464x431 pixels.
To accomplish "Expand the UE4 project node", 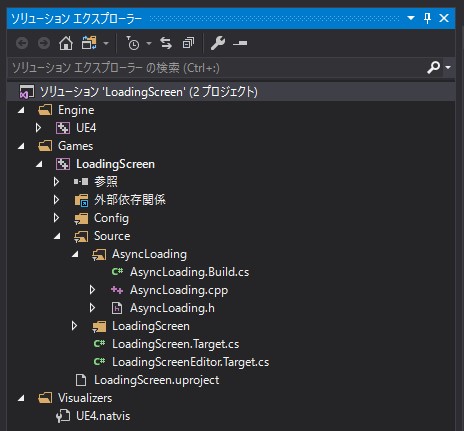I will (x=38, y=128).
